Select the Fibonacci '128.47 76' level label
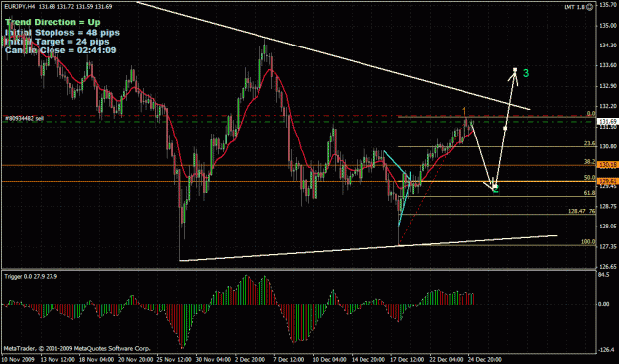Image resolution: width=619 pixels, height=364 pixels. (x=582, y=212)
